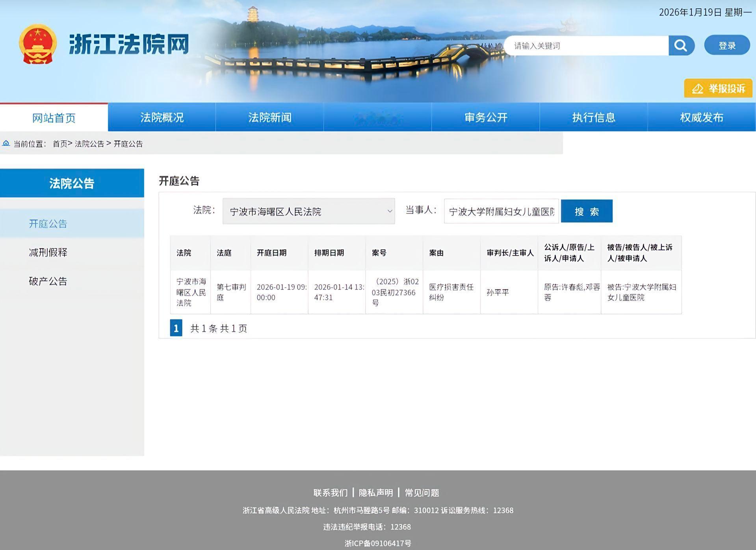The height and width of the screenshot is (550, 756).
Task: Open the 法院 court selection dropdown
Action: tap(308, 211)
